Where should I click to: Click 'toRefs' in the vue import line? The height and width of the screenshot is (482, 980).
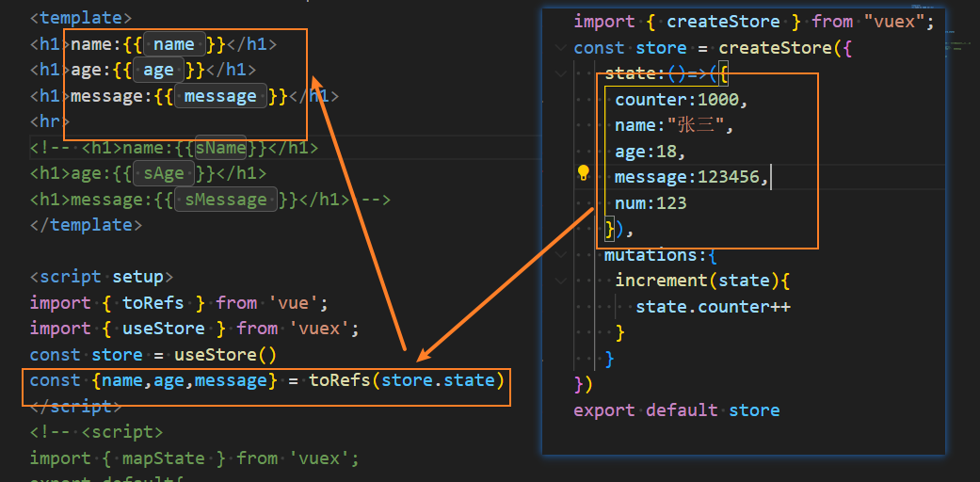coord(153,303)
